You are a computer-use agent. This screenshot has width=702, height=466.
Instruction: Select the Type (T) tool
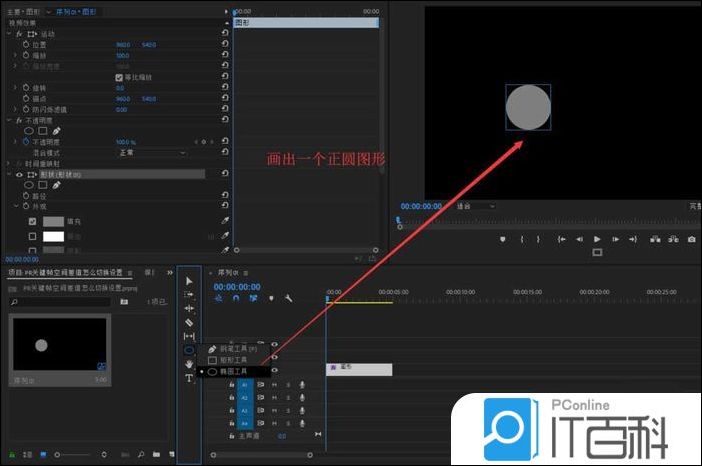click(x=189, y=378)
